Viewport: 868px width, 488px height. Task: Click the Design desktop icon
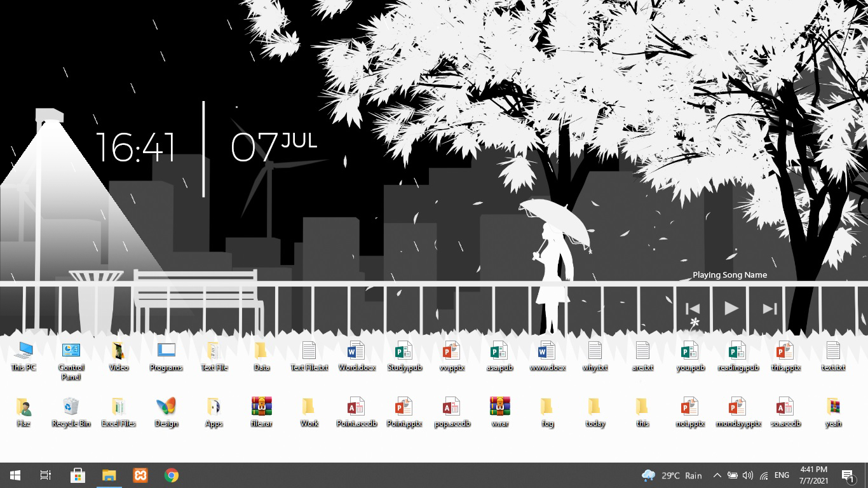[x=166, y=412]
